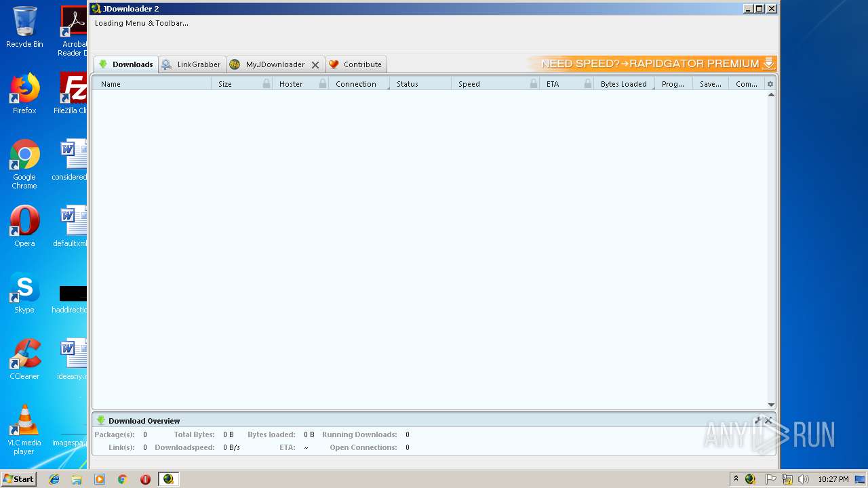Close the Download Overview panel
This screenshot has width=868, height=488.
click(x=768, y=420)
